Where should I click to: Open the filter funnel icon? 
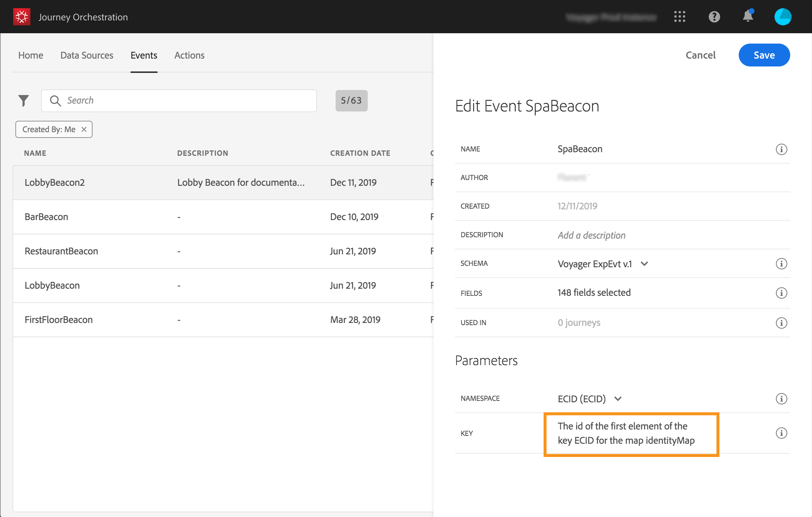[24, 101]
